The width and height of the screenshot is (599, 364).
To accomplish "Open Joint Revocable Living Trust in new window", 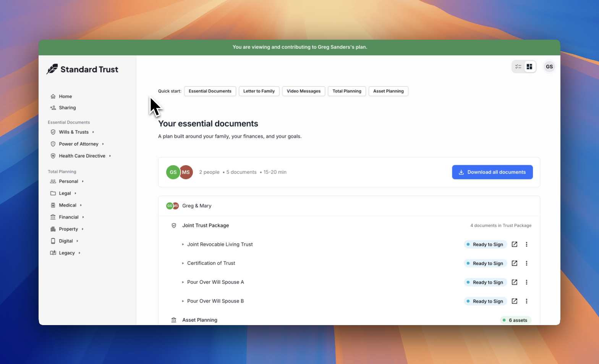I will click(515, 244).
